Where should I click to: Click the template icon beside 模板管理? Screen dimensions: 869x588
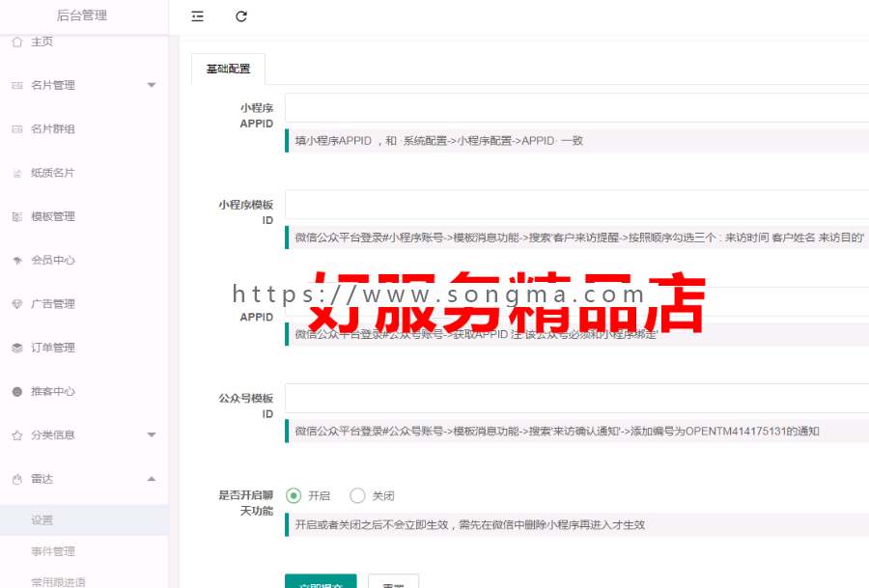[17, 216]
